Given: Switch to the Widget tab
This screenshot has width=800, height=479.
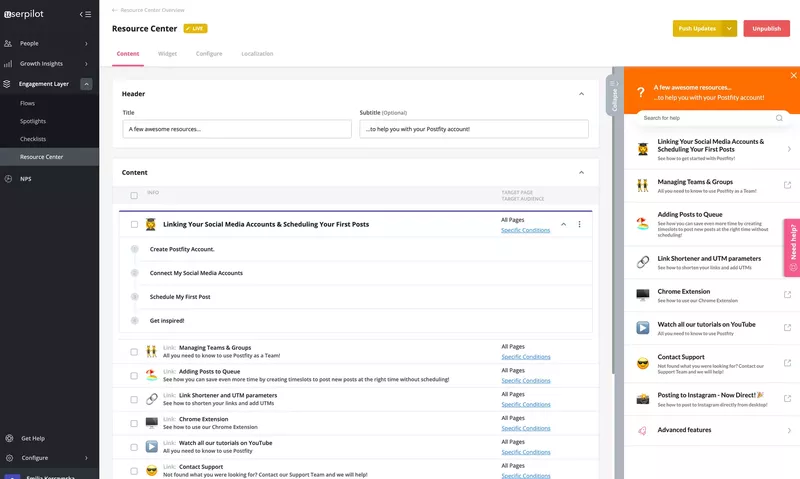Looking at the screenshot, I should tap(167, 54).
